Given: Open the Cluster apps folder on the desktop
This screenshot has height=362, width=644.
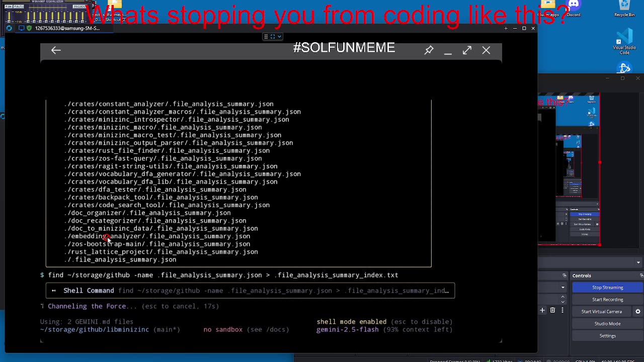Looking at the screenshot, I should click(547, 9).
